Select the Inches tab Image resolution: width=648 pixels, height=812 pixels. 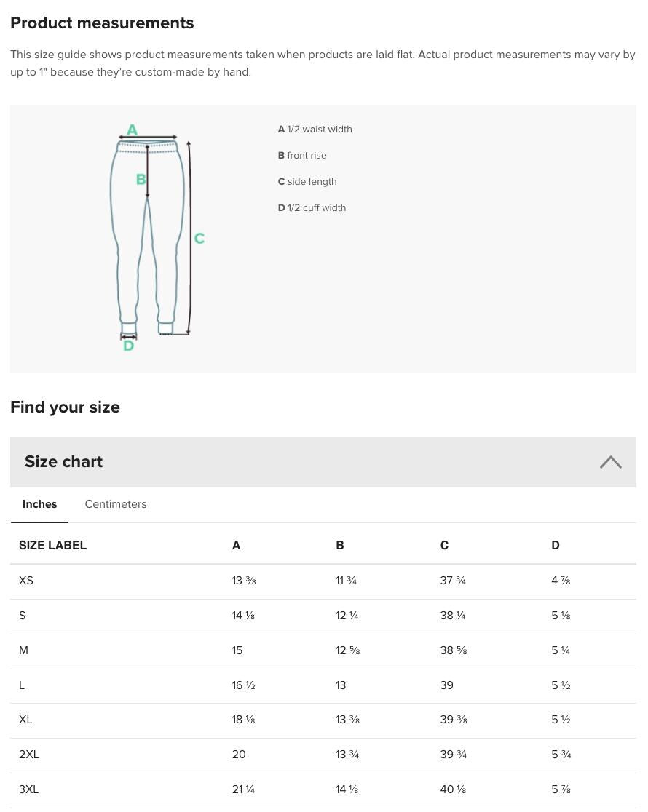(x=39, y=504)
